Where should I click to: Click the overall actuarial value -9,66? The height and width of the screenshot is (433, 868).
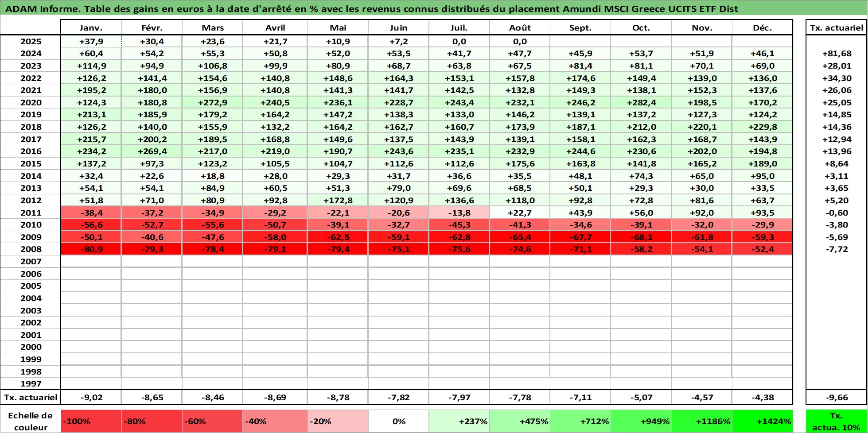[837, 397]
